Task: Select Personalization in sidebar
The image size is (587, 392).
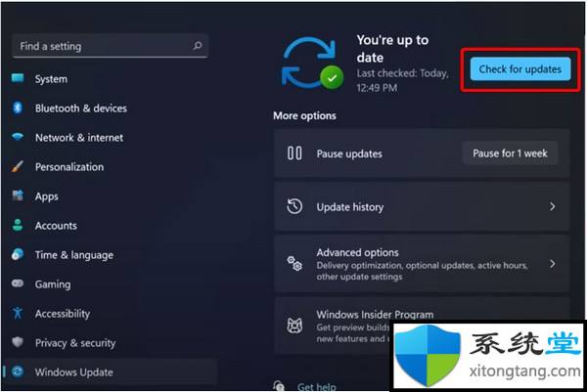Action: (x=69, y=167)
